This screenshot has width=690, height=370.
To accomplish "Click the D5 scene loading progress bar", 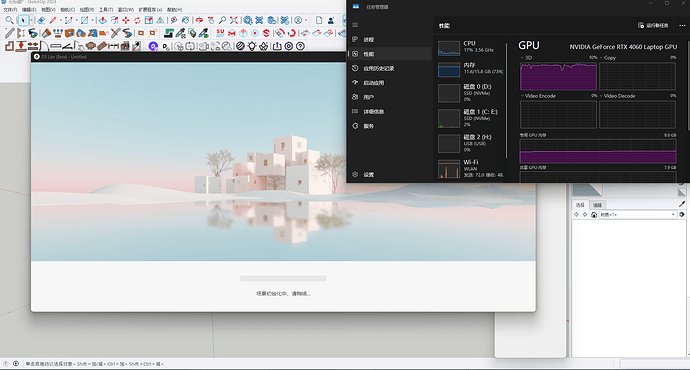I will tap(283, 278).
